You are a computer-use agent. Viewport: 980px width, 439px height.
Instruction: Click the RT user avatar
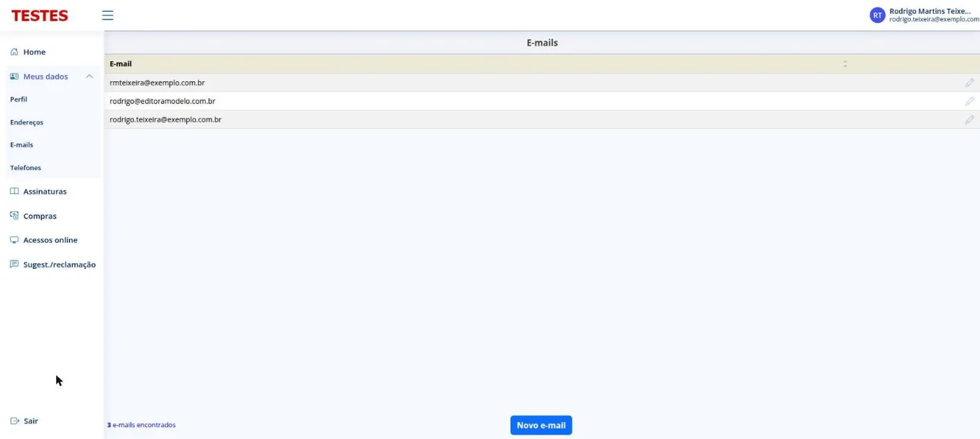tap(877, 15)
